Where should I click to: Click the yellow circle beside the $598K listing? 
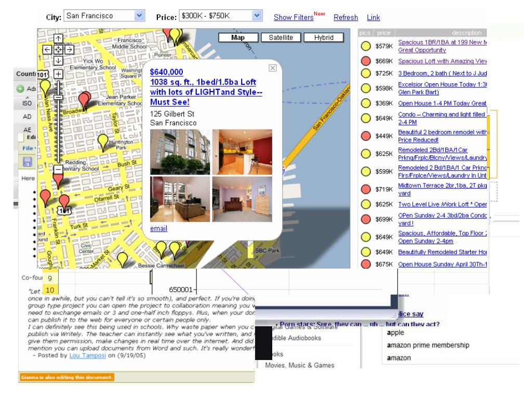366,88
